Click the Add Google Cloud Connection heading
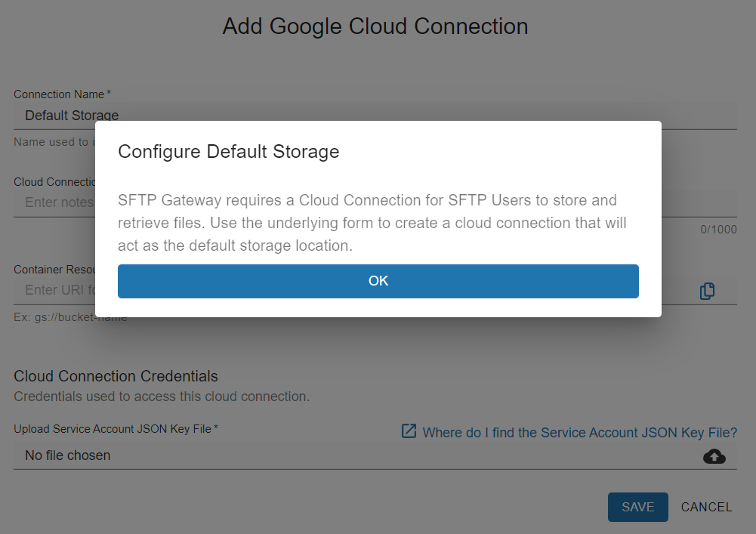The height and width of the screenshot is (534, 756). pos(375,26)
